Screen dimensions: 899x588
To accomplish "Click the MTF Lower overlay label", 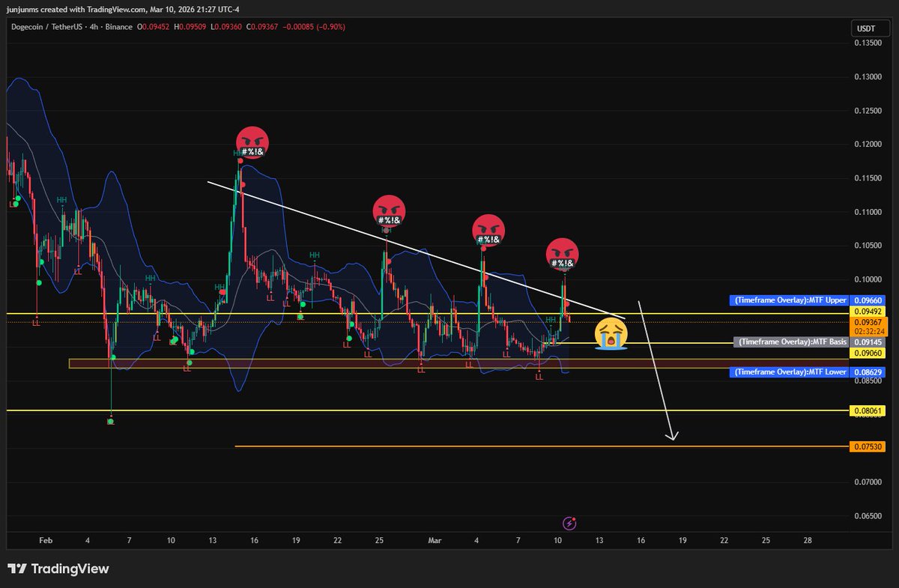I will click(789, 372).
